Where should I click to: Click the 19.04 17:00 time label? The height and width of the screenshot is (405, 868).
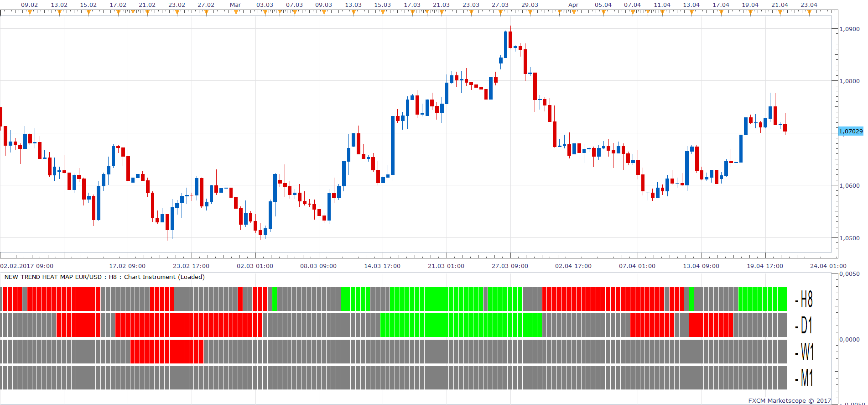(x=765, y=266)
